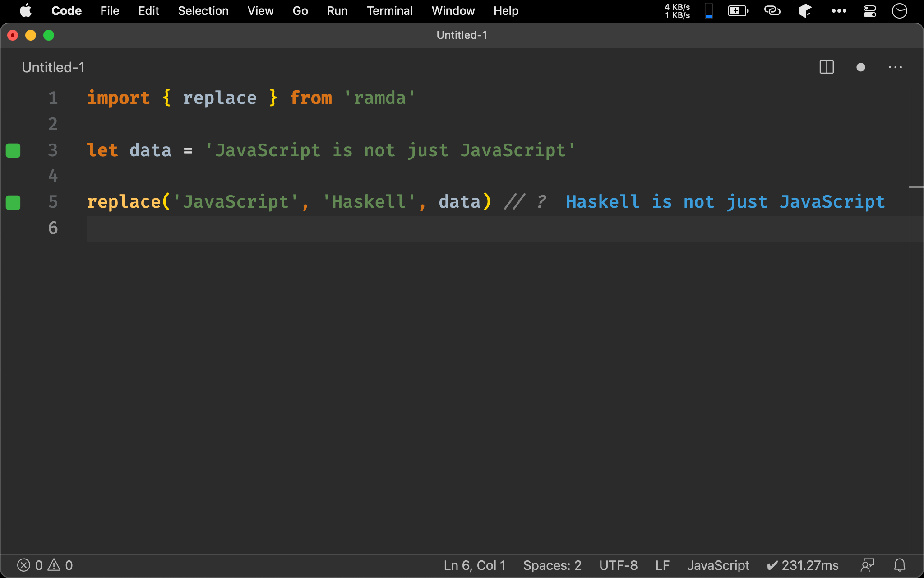Click the unsaved changes dot on the tab bar
Viewport: 924px width, 578px height.
[x=860, y=67]
